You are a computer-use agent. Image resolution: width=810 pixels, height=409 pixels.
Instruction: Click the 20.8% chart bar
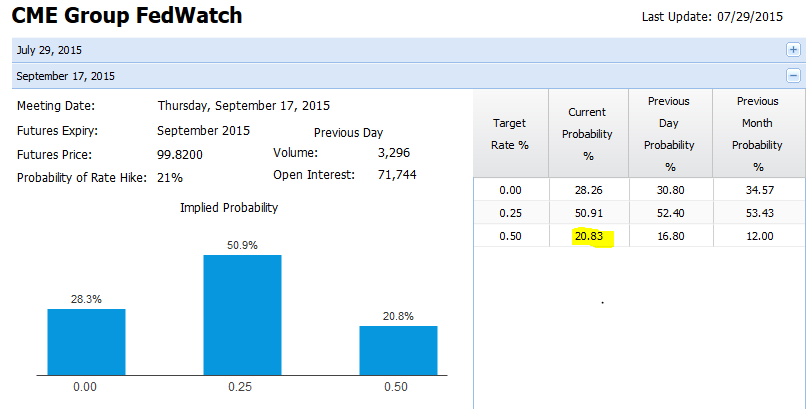(x=398, y=350)
